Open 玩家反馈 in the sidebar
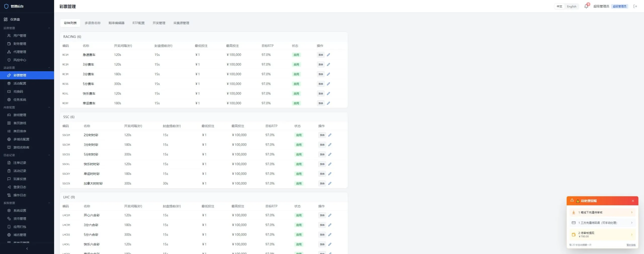The width and height of the screenshot is (644, 254). pyautogui.click(x=27, y=179)
